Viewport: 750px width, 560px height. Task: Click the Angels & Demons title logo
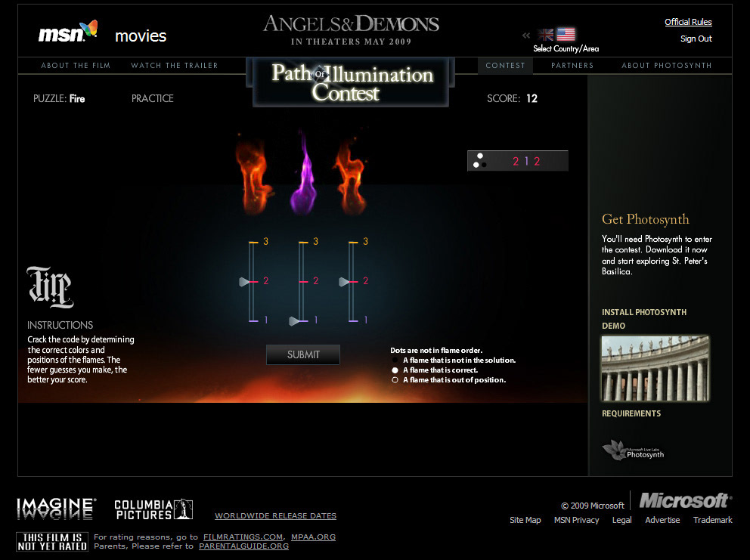351,29
